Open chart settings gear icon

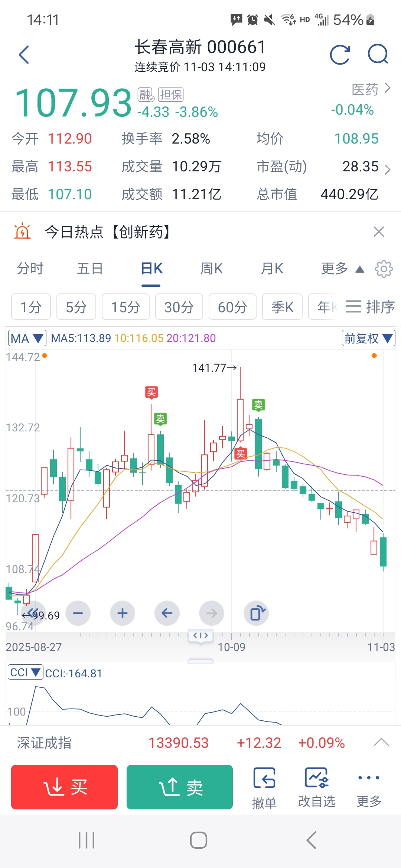[384, 269]
